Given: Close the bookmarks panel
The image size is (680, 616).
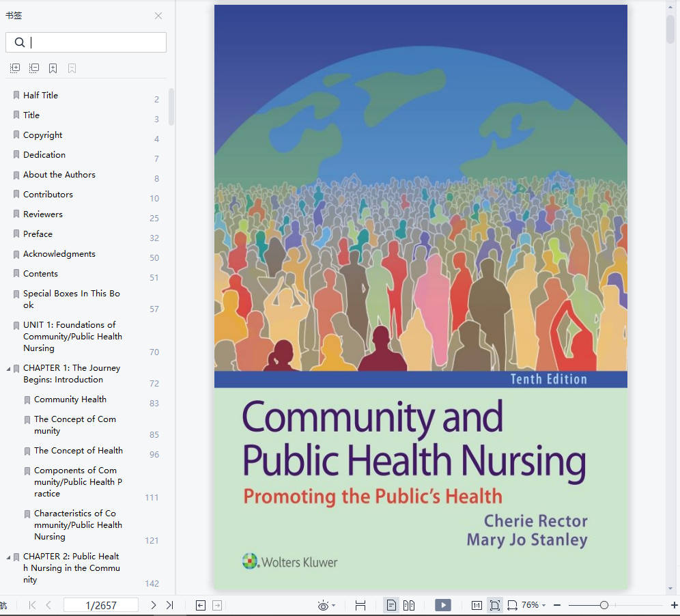Looking at the screenshot, I should 158,16.
